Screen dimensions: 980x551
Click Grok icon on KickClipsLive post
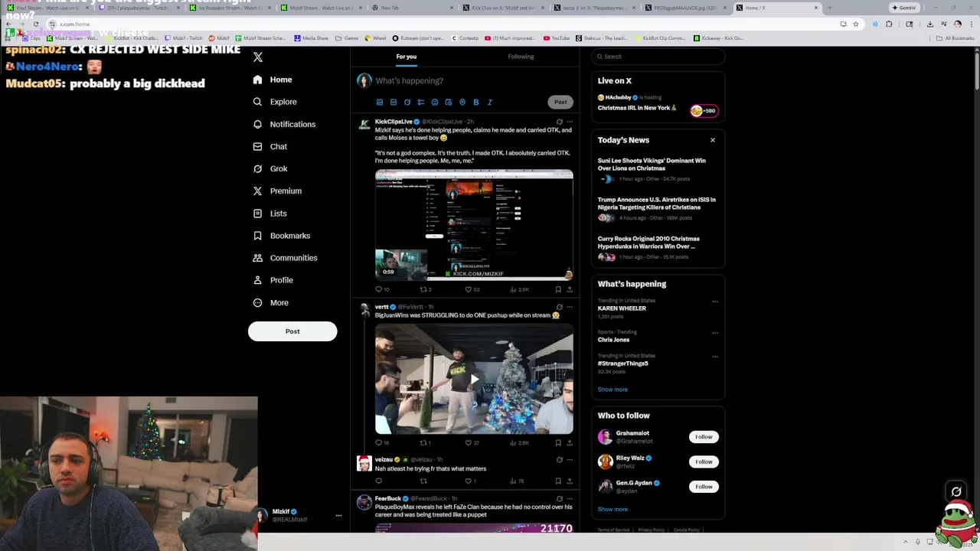tap(559, 122)
